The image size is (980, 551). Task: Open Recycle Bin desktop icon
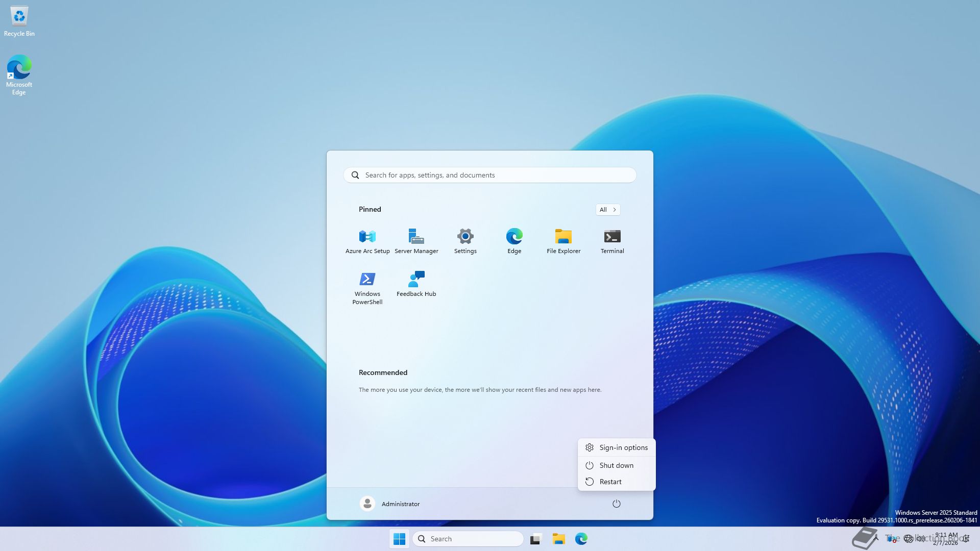(x=19, y=21)
